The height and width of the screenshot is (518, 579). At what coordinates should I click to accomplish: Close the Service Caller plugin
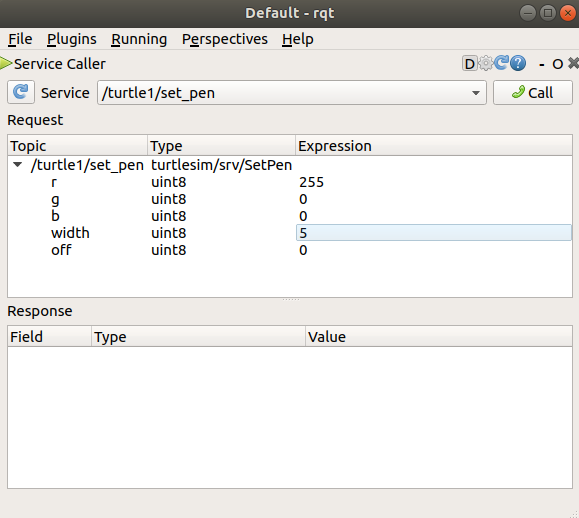pos(573,64)
